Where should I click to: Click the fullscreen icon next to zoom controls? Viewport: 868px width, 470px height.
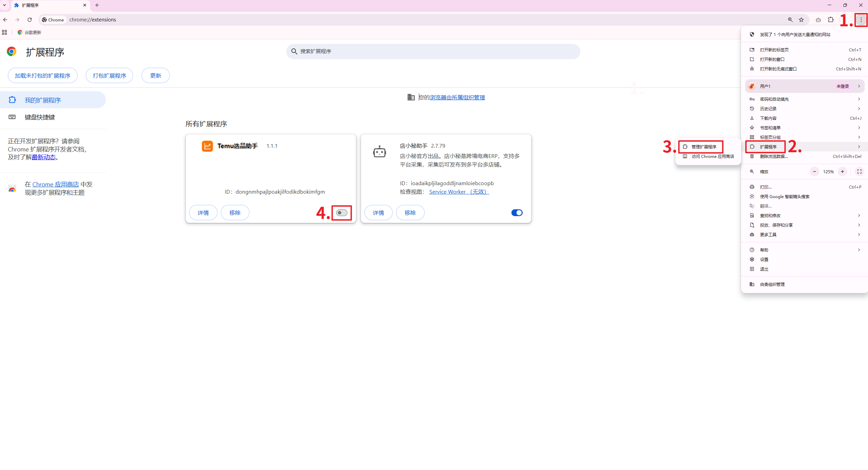click(859, 172)
